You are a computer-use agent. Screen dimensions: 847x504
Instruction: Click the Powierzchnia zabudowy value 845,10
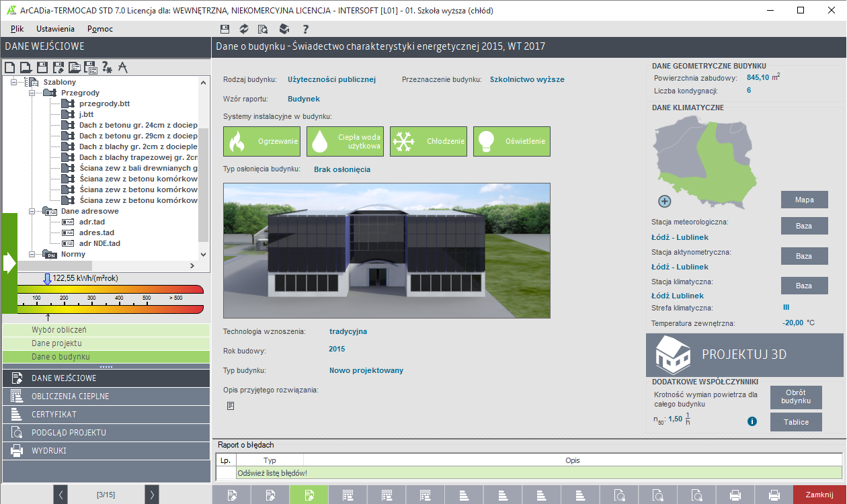(758, 77)
